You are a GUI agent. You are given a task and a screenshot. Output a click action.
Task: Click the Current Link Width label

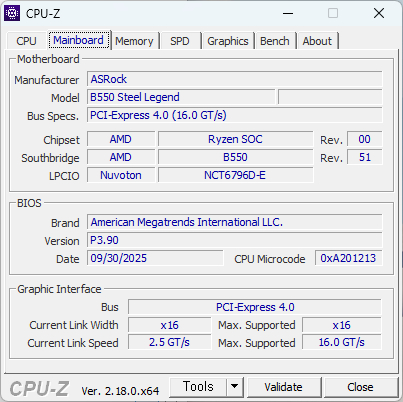(x=74, y=325)
